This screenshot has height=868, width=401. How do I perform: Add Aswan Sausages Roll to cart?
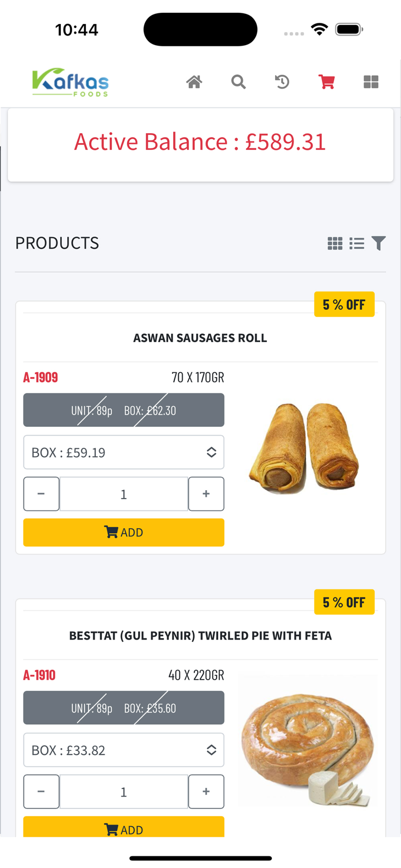(123, 531)
